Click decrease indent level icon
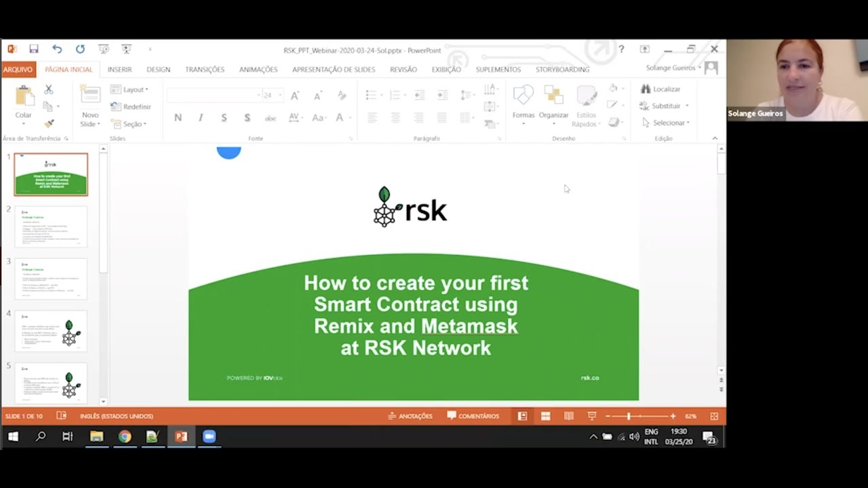The height and width of the screenshot is (488, 868). pyautogui.click(x=419, y=95)
